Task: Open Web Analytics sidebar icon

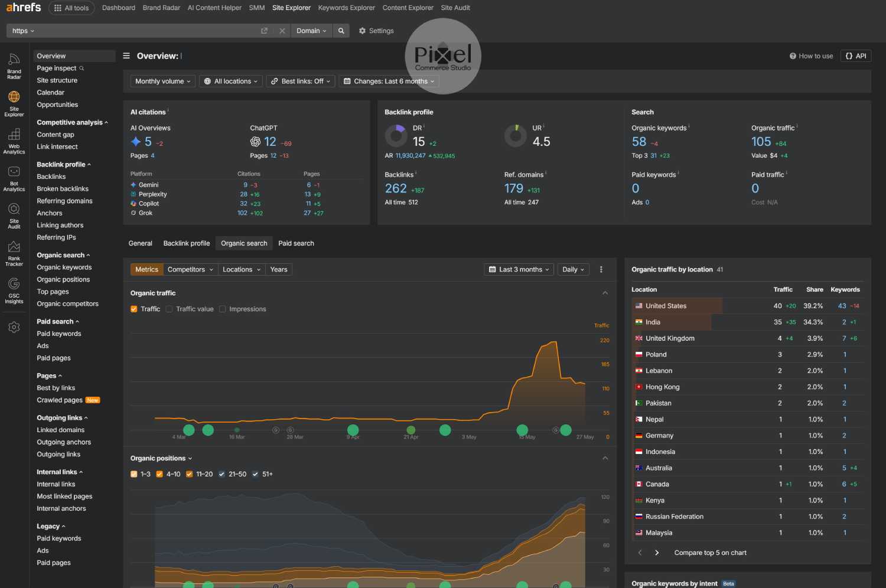Action: [14, 141]
